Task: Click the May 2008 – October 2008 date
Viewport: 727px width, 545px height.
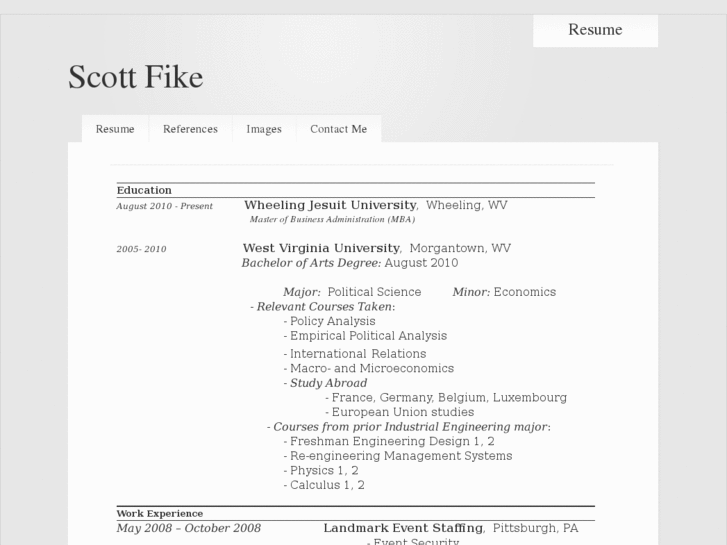Action: 188,528
